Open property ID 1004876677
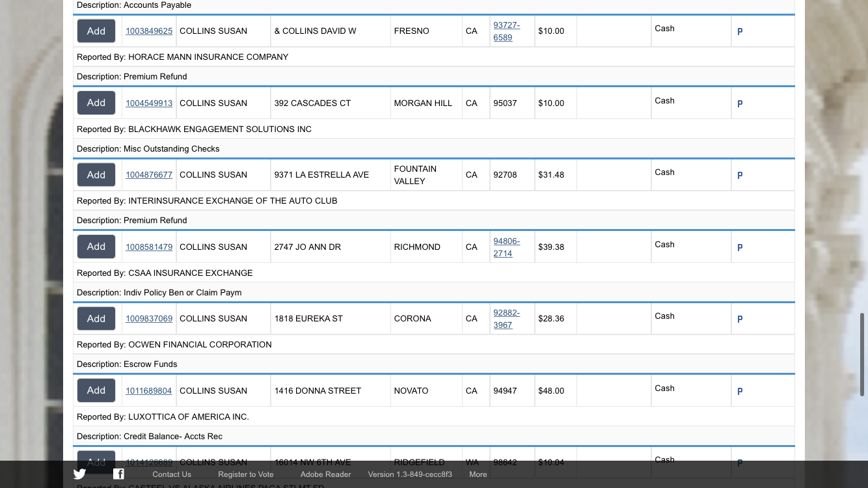 point(149,175)
